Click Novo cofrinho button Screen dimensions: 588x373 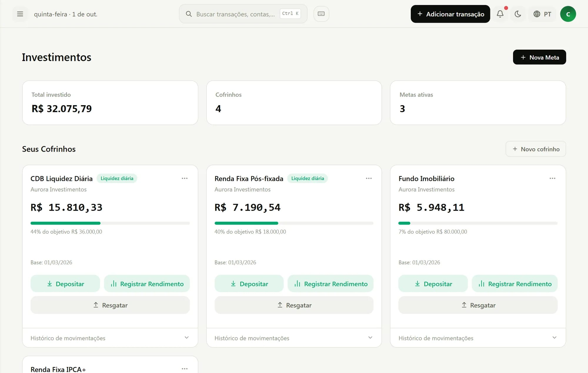[x=536, y=149]
